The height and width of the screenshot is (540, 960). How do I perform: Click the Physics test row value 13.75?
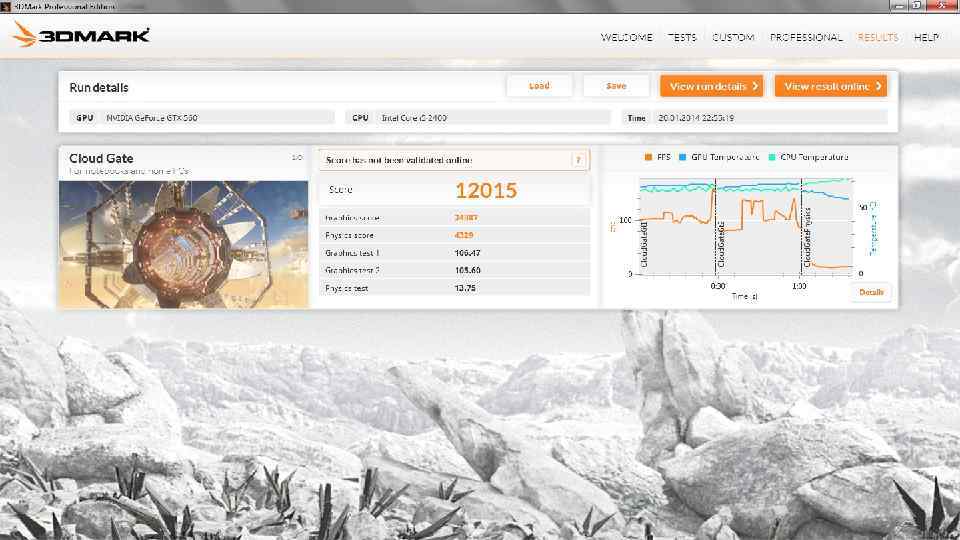pyautogui.click(x=465, y=288)
